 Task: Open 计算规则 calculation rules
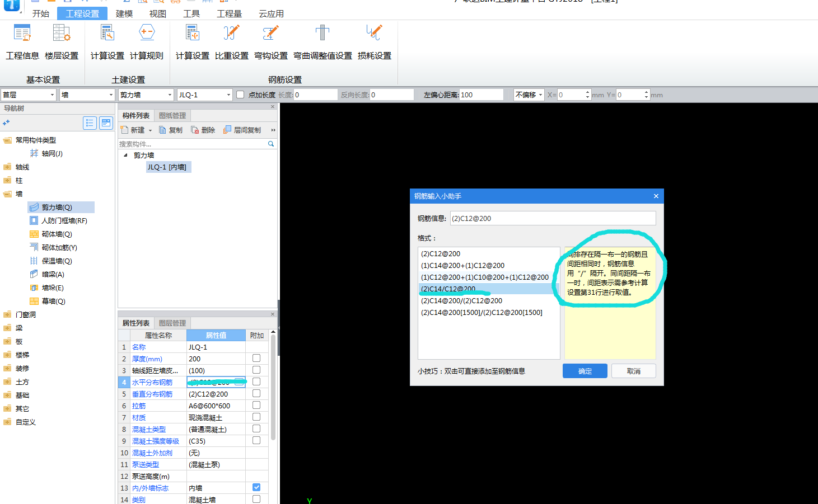(147, 42)
